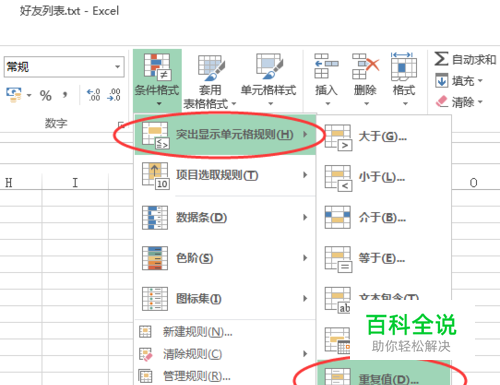Click New Rule (新建规则)
This screenshot has height=385, width=500.
point(225,332)
